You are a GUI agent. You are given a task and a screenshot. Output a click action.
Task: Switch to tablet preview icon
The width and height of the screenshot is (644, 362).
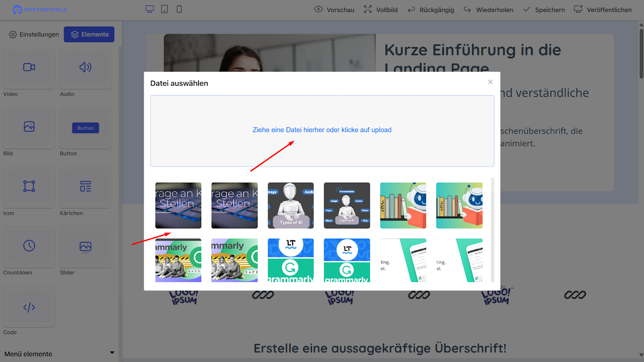(164, 9)
